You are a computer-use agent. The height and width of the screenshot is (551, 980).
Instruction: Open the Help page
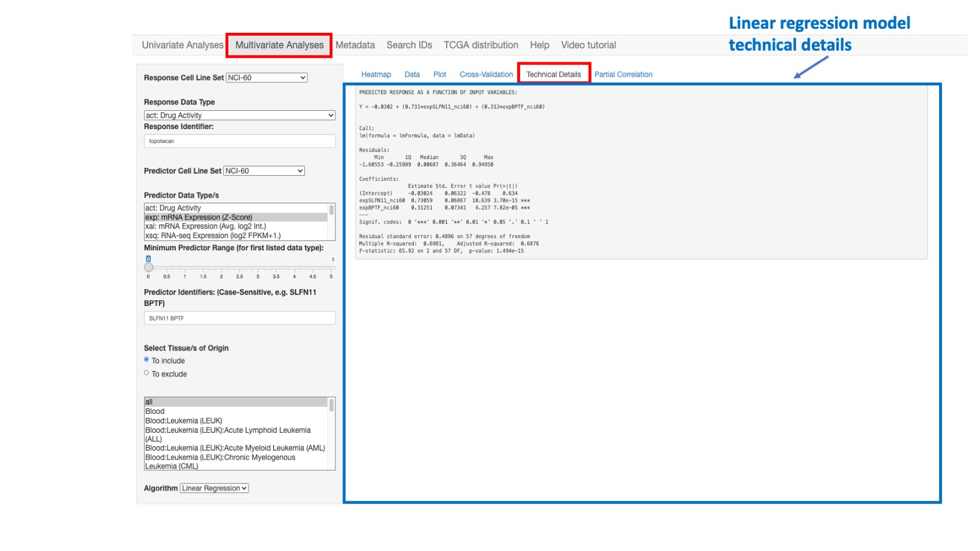pyautogui.click(x=540, y=45)
